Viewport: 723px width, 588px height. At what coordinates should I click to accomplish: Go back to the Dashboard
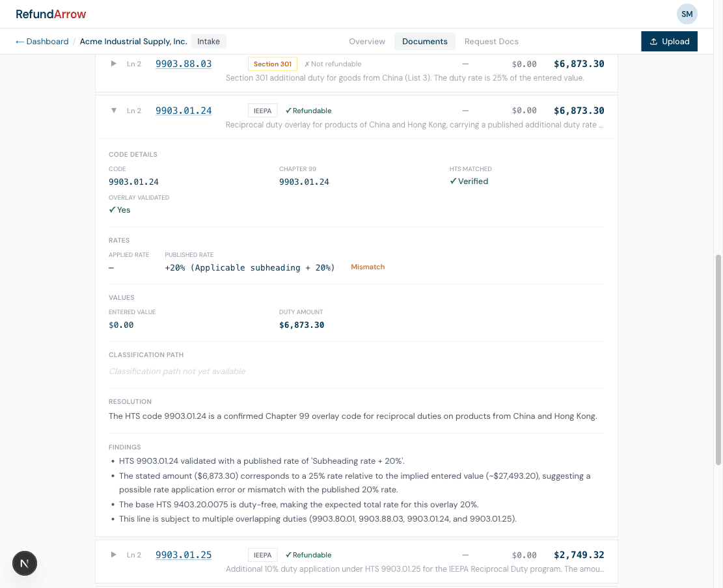pos(42,41)
